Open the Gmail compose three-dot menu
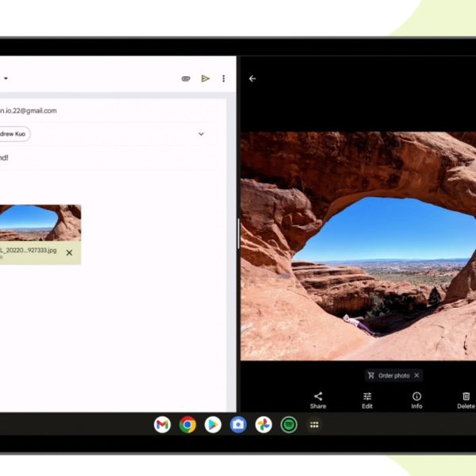 tap(224, 79)
